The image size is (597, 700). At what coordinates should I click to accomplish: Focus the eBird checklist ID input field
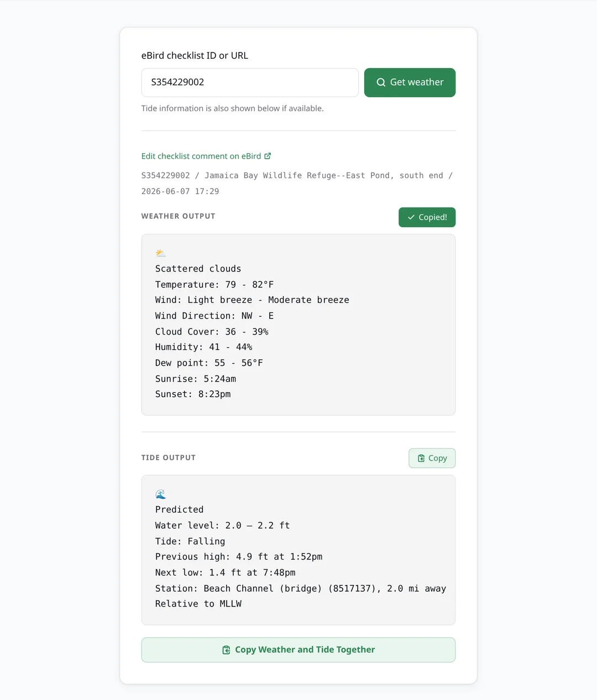[x=250, y=82]
